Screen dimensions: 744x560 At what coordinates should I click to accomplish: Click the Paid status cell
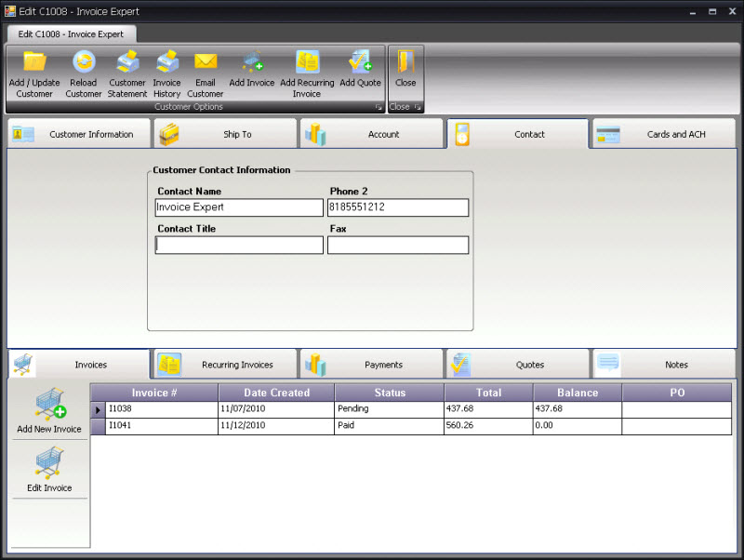[x=390, y=426]
